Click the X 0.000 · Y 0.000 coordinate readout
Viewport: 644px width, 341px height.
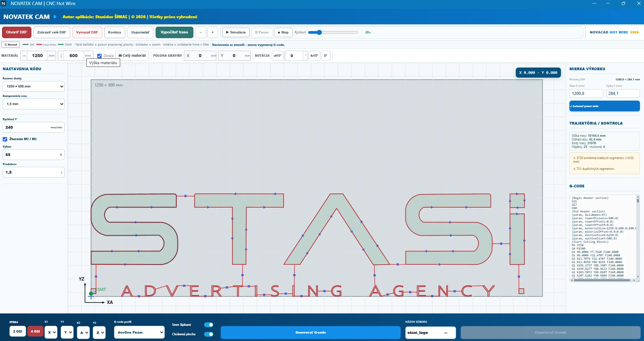tap(538, 73)
